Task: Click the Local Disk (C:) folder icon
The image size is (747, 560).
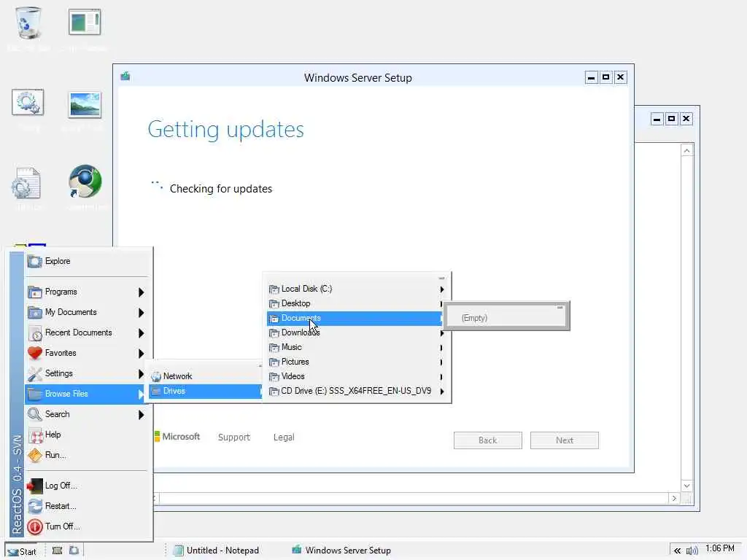Action: [x=274, y=289]
